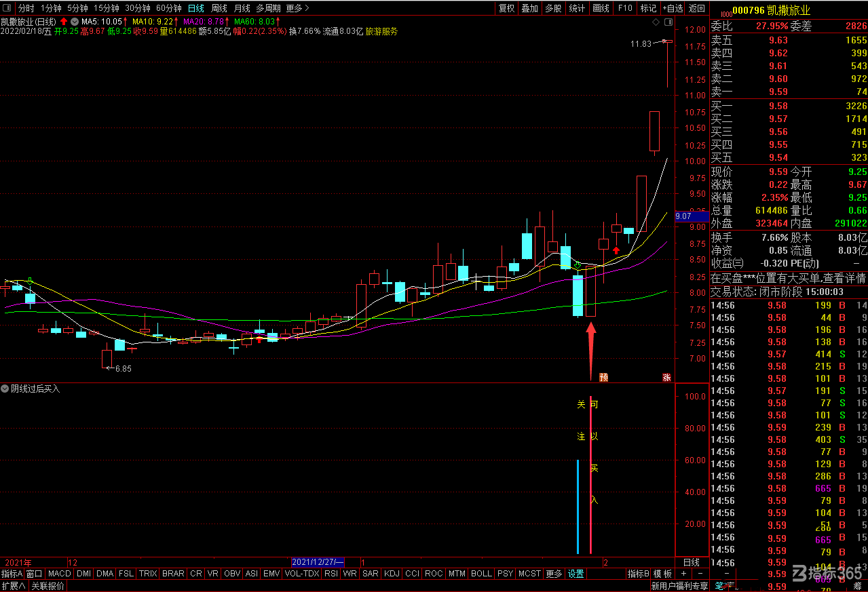
Task: Select the OBV indicator tab
Action: tap(232, 574)
